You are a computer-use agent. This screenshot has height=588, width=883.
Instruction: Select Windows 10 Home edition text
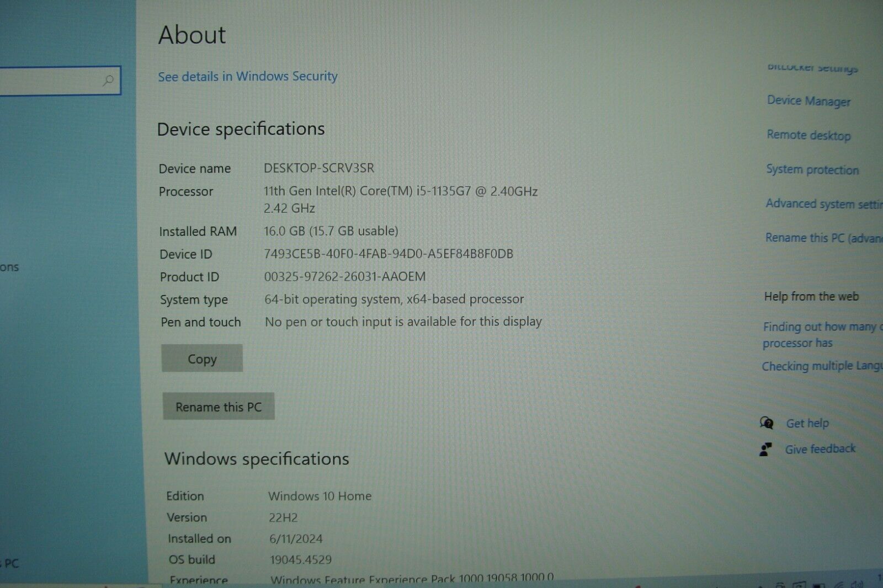[x=320, y=496]
